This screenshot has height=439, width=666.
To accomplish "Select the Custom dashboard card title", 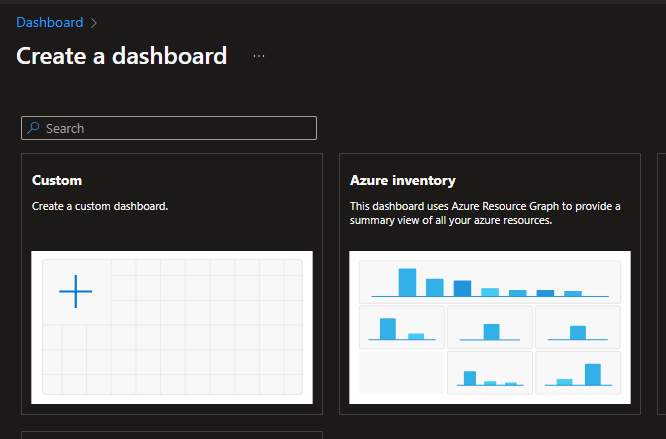I will 57,180.
